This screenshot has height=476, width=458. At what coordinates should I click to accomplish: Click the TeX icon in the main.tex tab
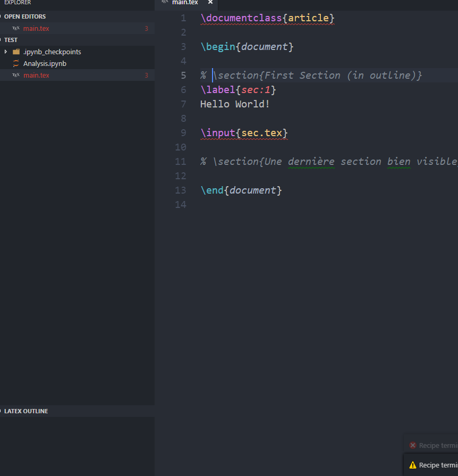(165, 2)
